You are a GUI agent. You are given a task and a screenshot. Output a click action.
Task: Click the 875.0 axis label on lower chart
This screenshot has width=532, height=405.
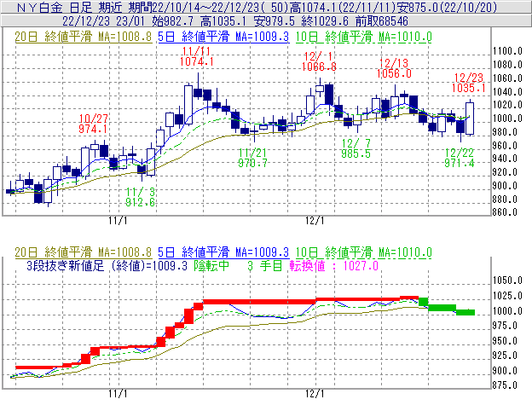point(505,385)
